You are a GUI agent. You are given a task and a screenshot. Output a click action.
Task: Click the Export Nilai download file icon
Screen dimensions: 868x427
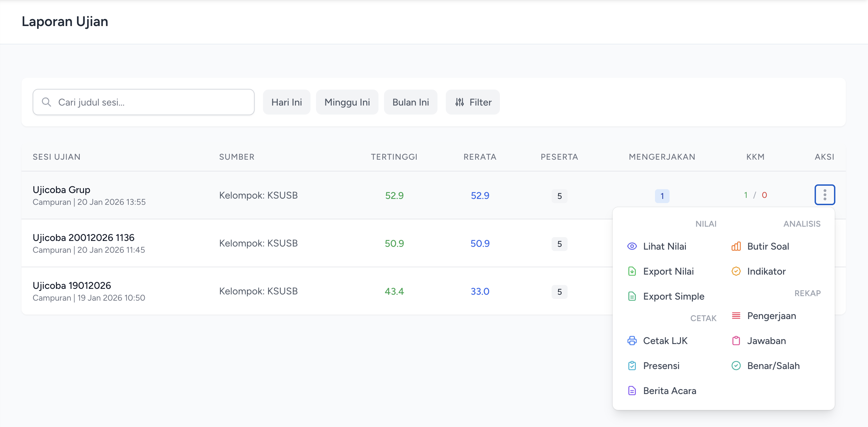[x=632, y=271]
